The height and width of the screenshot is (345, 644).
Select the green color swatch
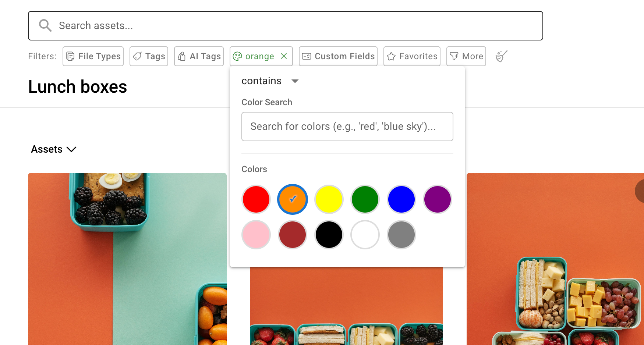tap(365, 199)
